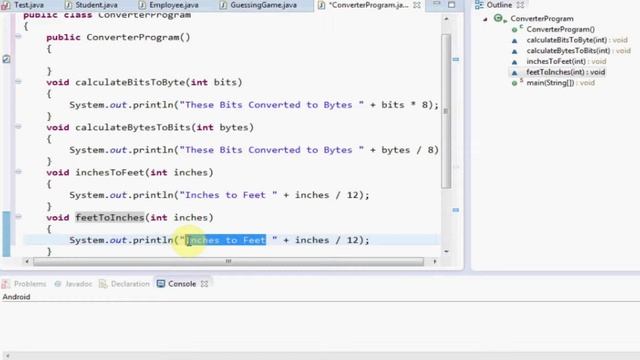Viewport: 640px width, 360px height.
Task: Click the calculateBitsToByte method icon
Action: (x=514, y=40)
